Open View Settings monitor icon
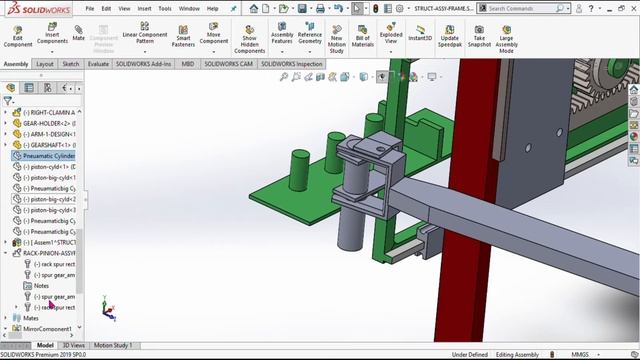Viewport: 640px width, 360px height. 431,76
